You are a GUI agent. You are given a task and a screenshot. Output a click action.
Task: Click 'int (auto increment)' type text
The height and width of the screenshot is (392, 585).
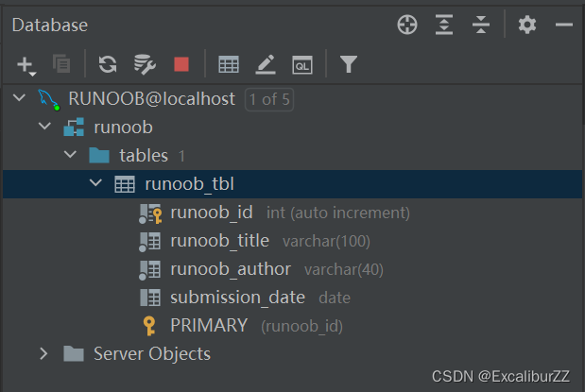[x=338, y=213]
